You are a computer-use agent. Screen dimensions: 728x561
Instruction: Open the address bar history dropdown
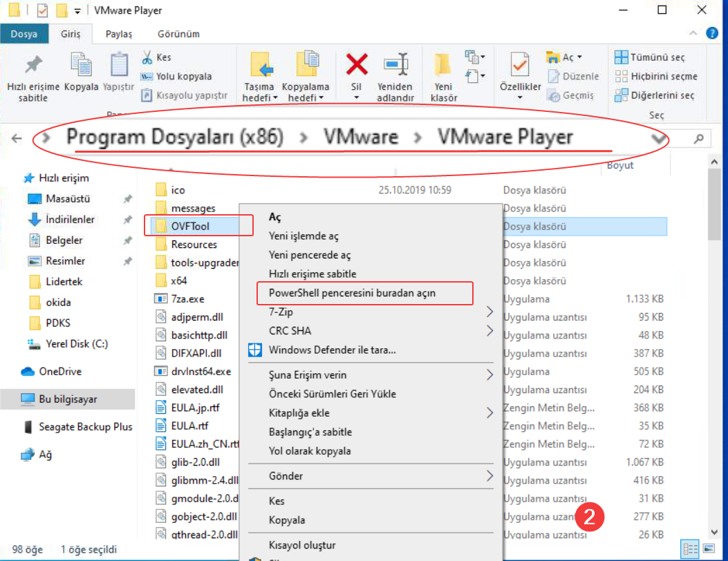click(x=658, y=137)
